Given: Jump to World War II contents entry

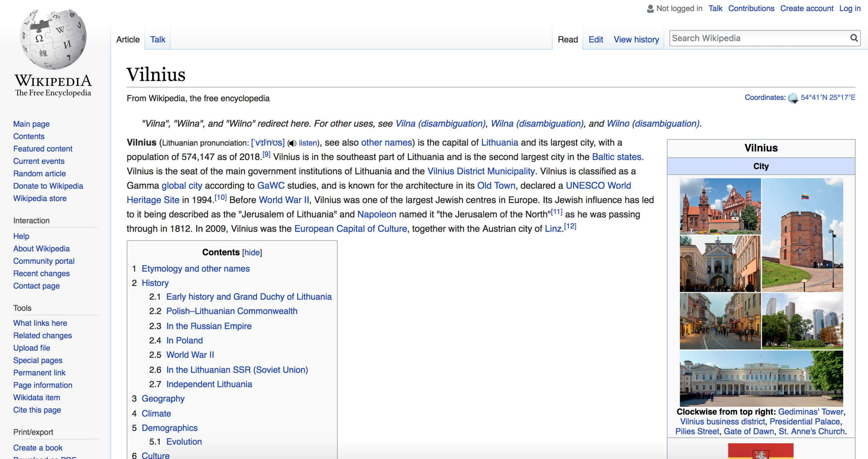Looking at the screenshot, I should point(190,355).
